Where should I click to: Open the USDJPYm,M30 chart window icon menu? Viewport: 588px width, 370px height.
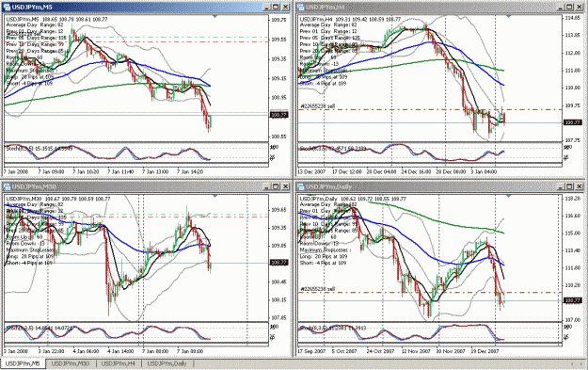tap(7, 186)
